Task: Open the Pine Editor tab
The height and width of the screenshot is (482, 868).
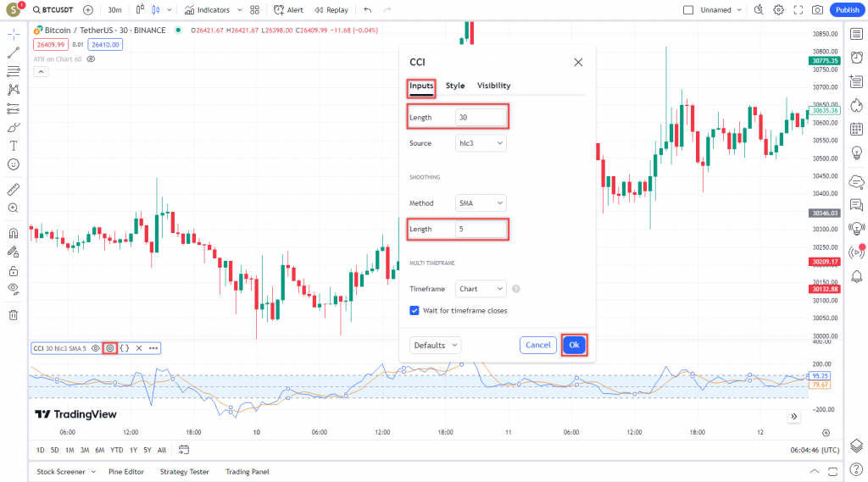Action: [x=126, y=472]
